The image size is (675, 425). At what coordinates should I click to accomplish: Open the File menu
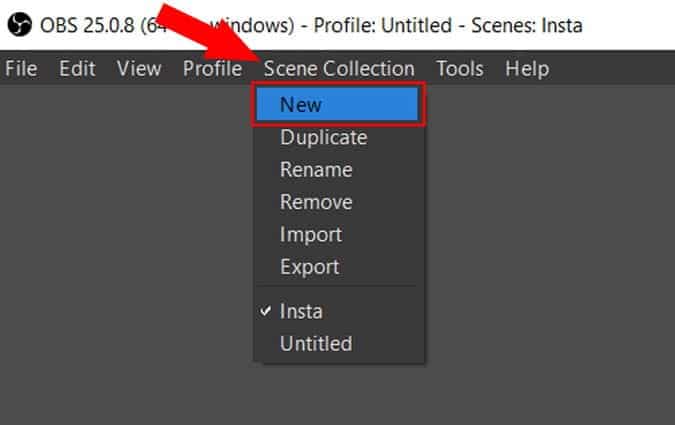point(21,68)
